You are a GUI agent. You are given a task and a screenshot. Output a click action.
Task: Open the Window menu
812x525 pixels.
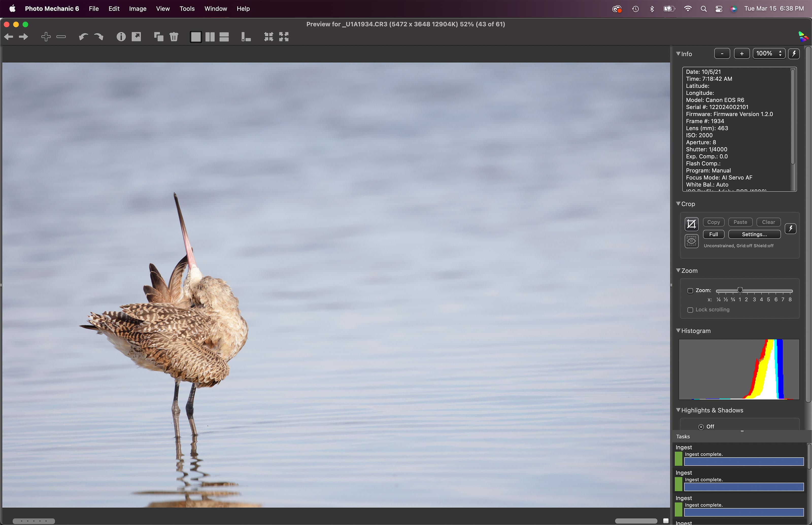click(x=216, y=9)
